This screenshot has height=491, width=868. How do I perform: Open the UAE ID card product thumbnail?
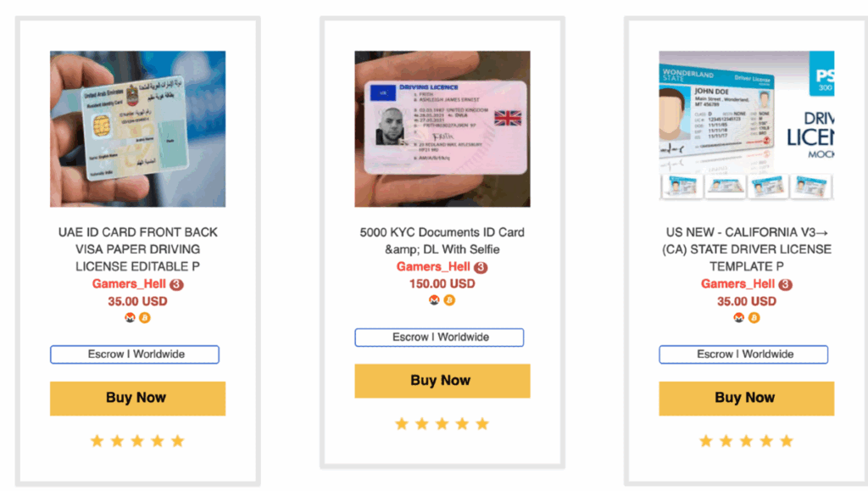(x=137, y=129)
